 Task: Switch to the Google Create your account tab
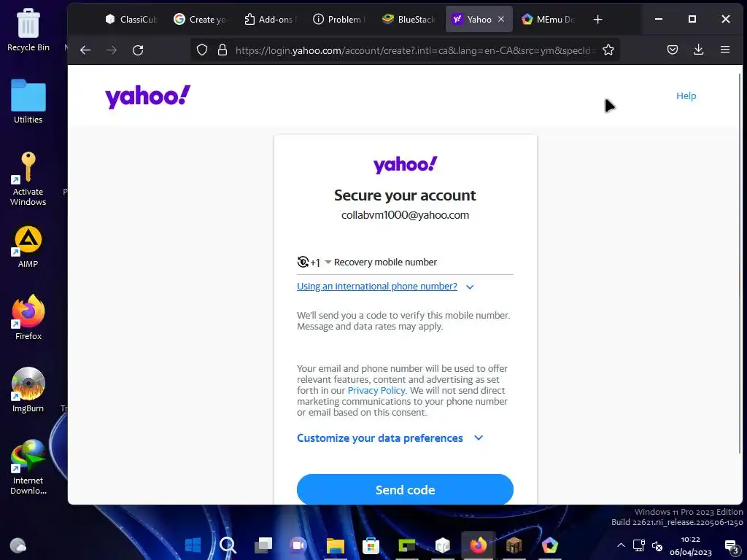pos(200,19)
